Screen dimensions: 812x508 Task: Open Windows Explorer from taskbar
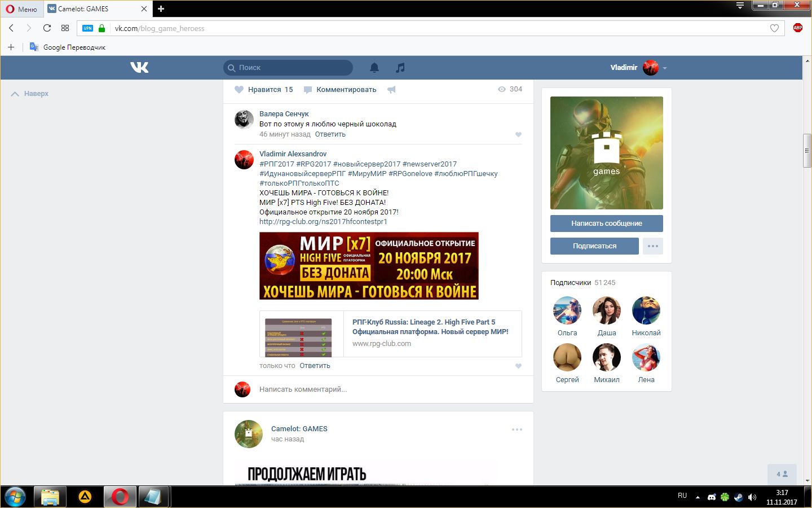(x=50, y=497)
